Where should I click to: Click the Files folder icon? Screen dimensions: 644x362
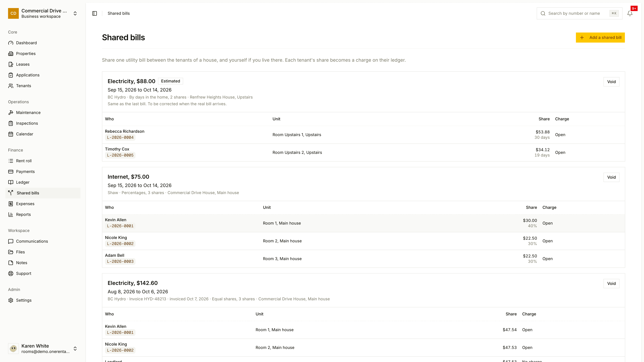tap(11, 252)
